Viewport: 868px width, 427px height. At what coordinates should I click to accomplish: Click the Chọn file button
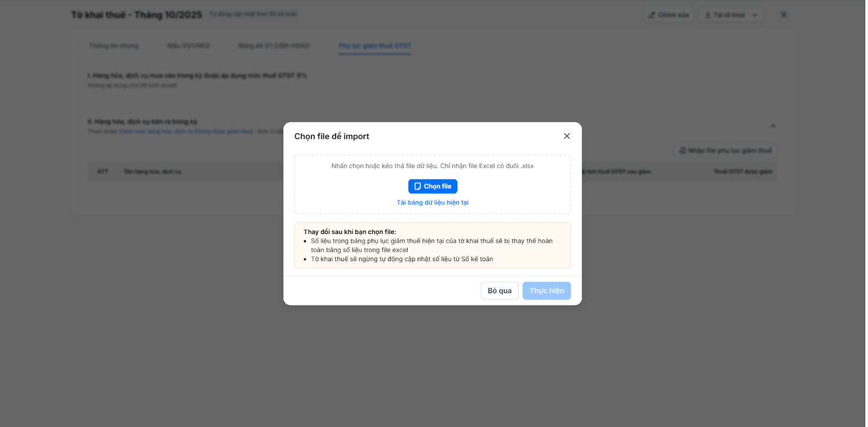tap(432, 186)
